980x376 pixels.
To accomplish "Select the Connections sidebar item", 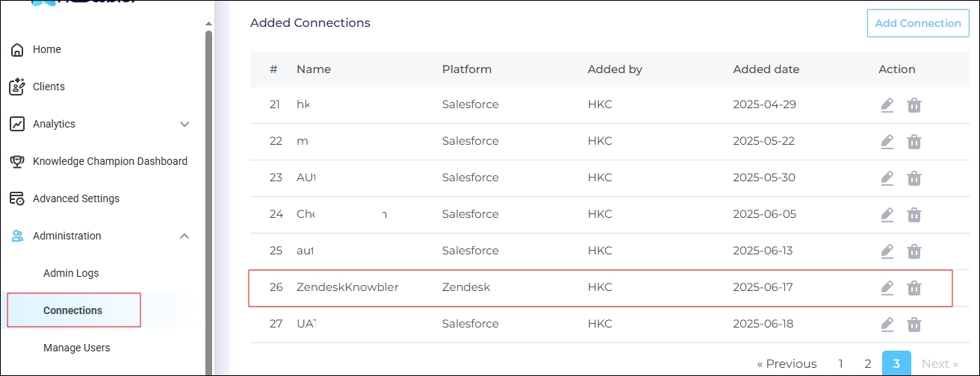I will tap(73, 310).
